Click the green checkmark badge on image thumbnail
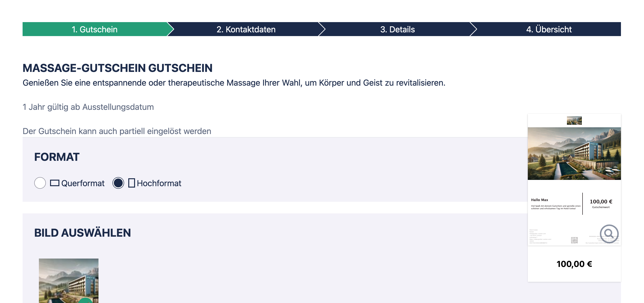Viewport: 644px width, 303px height. (85, 300)
